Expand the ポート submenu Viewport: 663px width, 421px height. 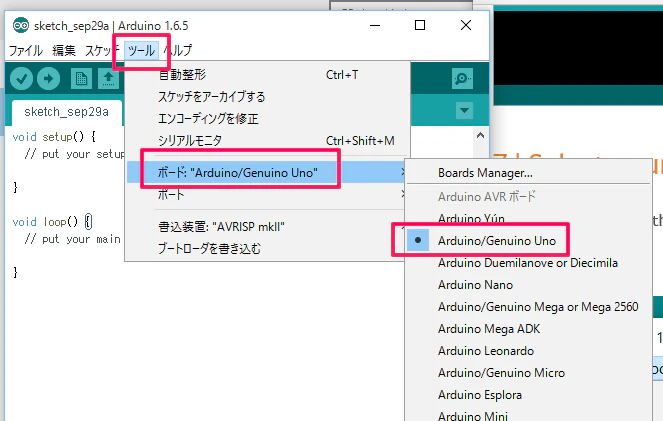(x=266, y=194)
